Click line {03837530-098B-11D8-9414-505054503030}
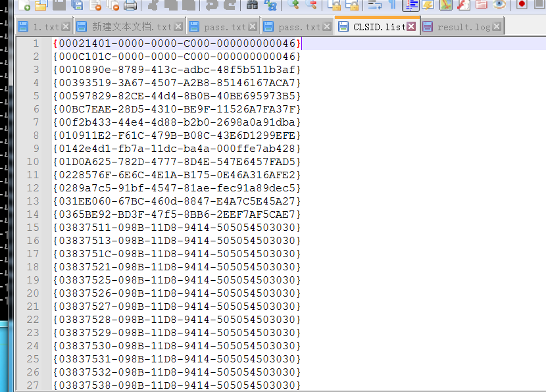 pyautogui.click(x=177, y=346)
